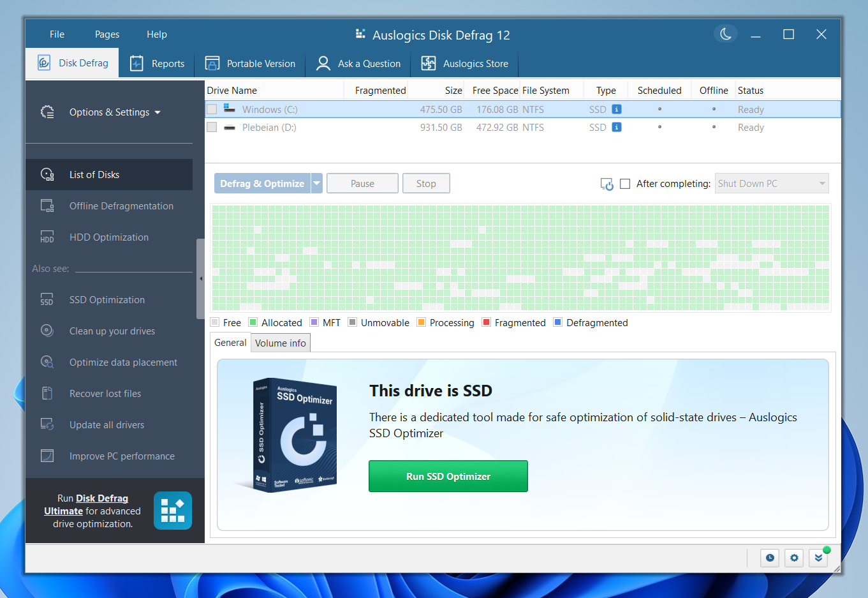Open the settings gear in the status bar
868x598 pixels.
pyautogui.click(x=794, y=558)
